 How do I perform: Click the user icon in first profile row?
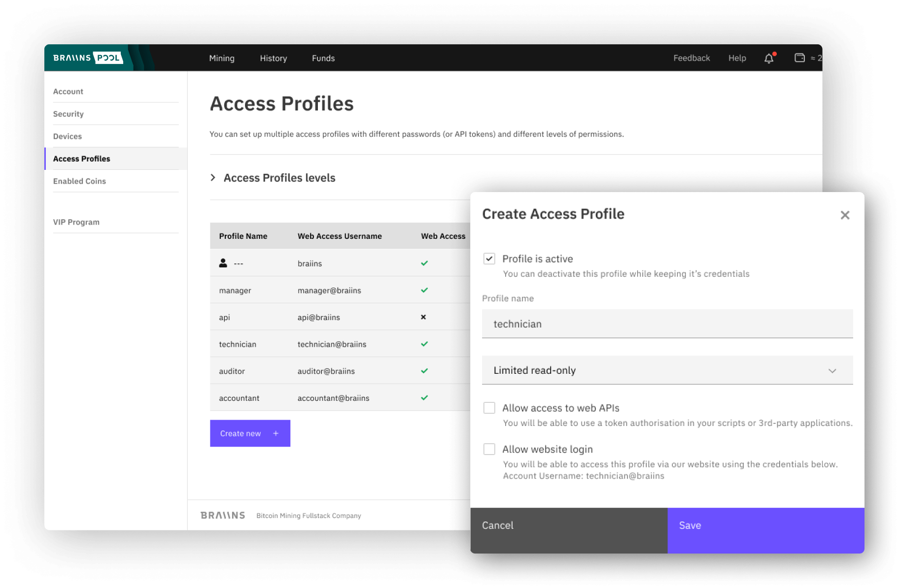[223, 263]
